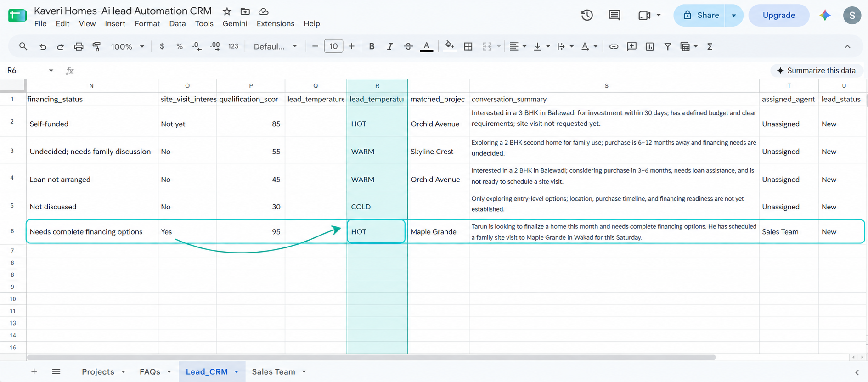Add a new sheet with plus button
Screen dimensions: 868x382
tap(34, 371)
